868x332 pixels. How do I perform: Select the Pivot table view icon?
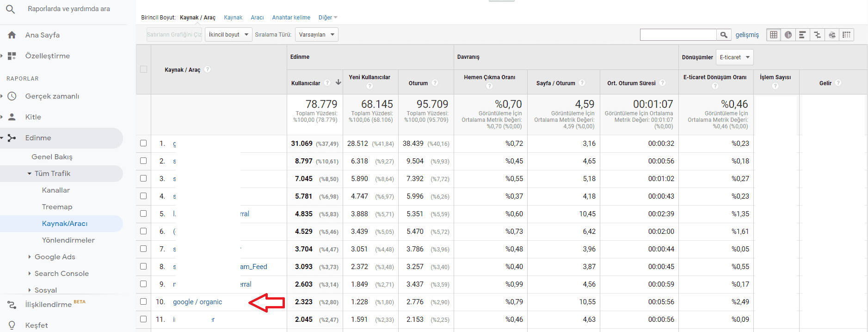coord(846,35)
